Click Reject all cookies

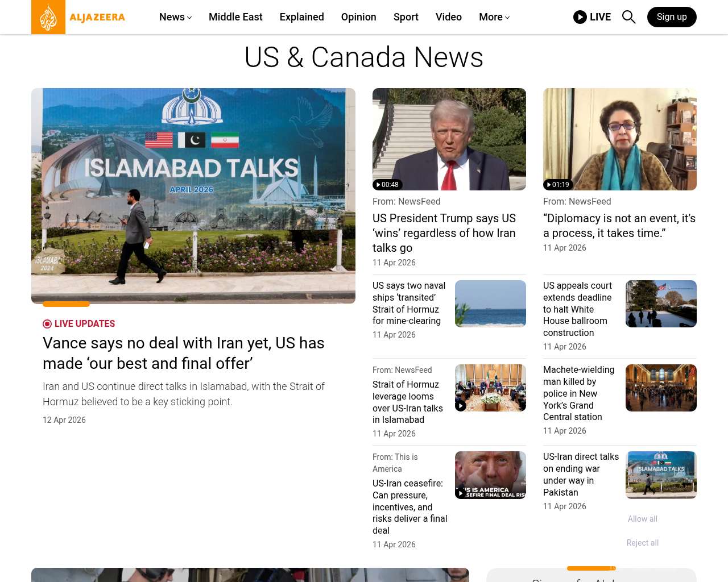(642, 543)
